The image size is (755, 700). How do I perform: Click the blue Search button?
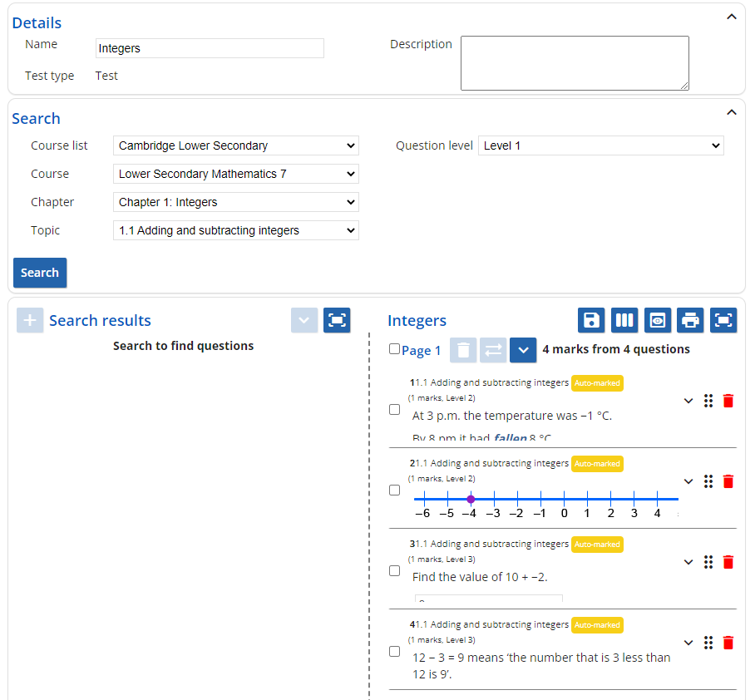[x=40, y=273]
